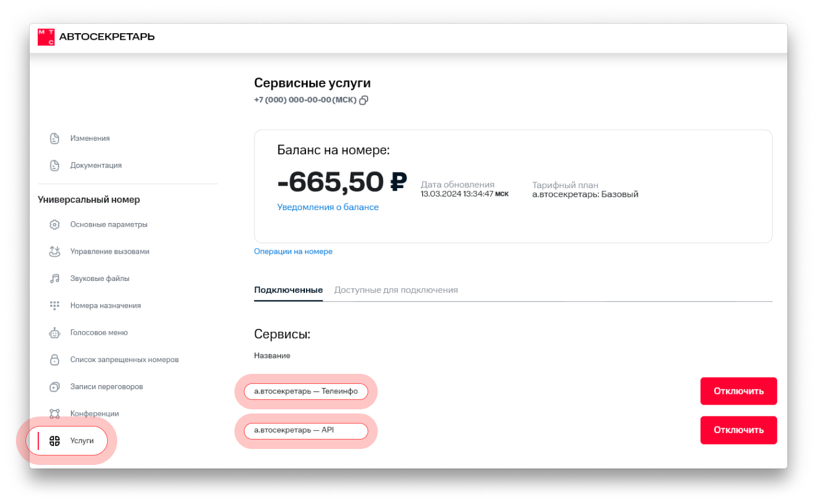Open Список запрещенных номеров section

point(124,360)
